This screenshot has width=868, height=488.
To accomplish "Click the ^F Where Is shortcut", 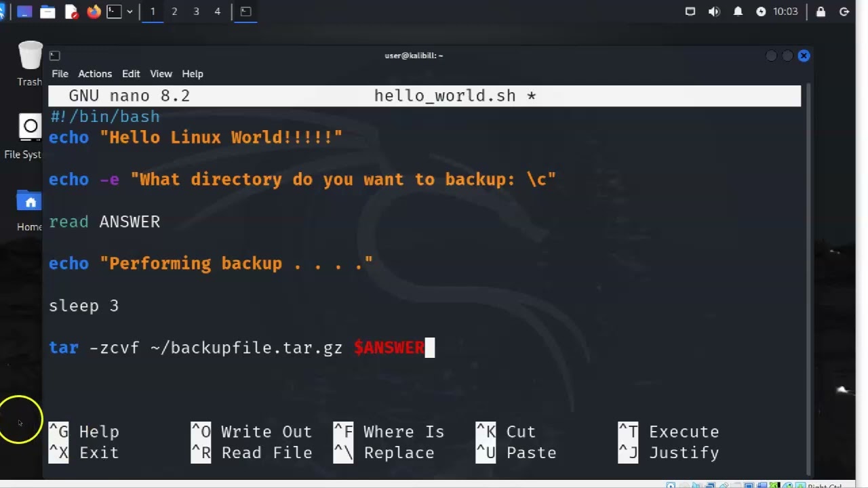I will (389, 432).
